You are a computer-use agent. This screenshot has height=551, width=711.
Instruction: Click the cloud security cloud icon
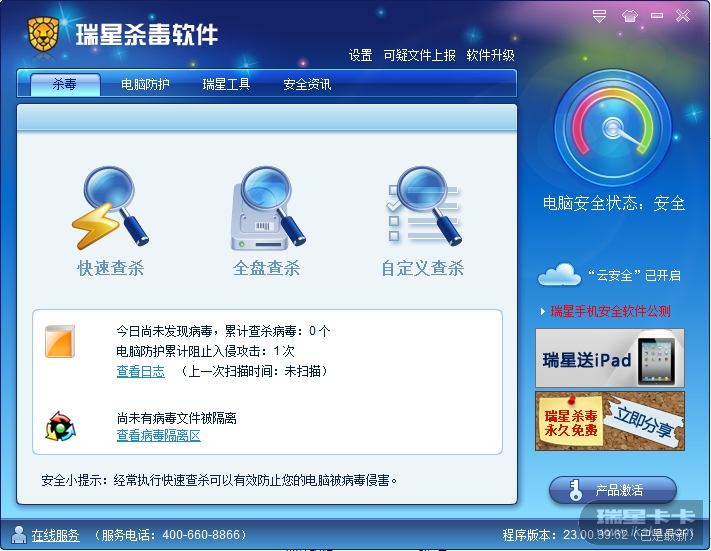point(559,274)
